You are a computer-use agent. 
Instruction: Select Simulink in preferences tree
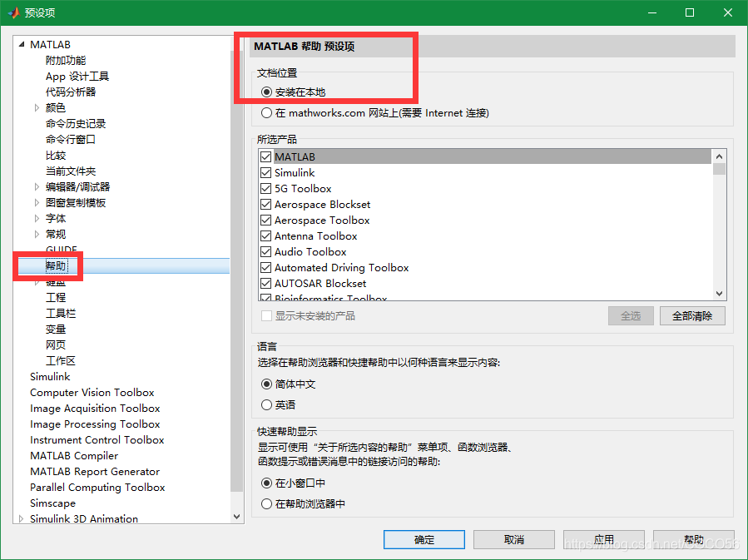pos(50,376)
